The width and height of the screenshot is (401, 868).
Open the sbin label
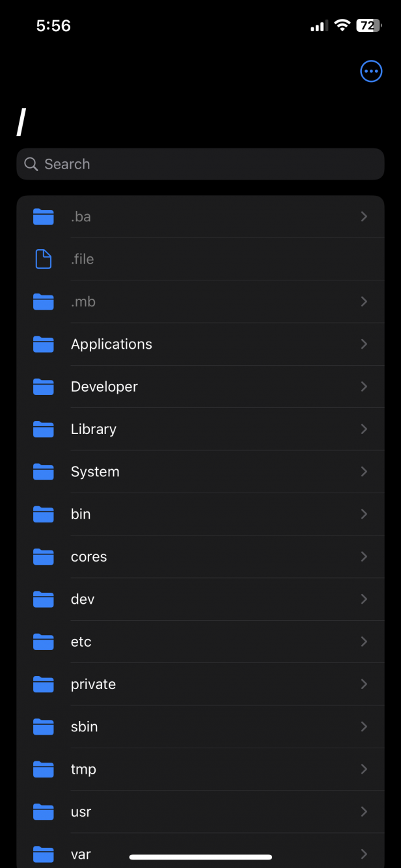[x=84, y=727]
